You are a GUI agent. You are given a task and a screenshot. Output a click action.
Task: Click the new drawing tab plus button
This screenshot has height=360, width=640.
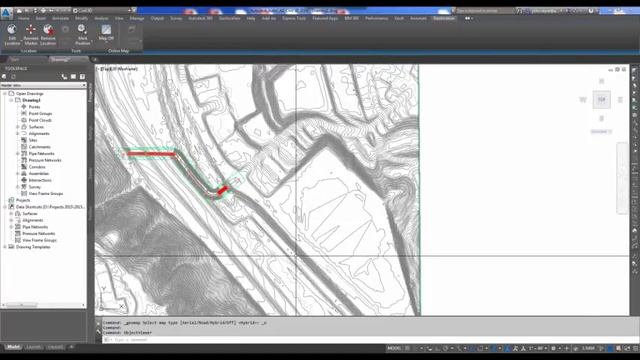click(x=94, y=60)
